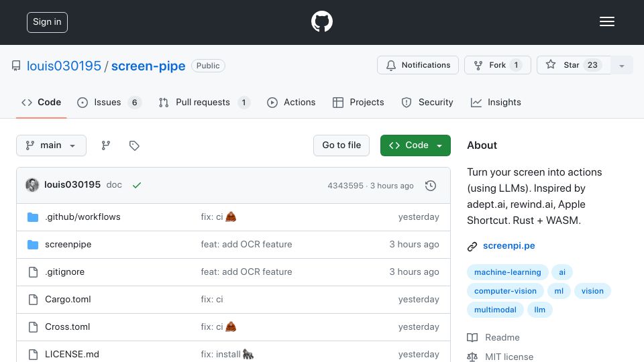Click the screenpipe folder icon
The height and width of the screenshot is (362, 644).
(x=33, y=244)
